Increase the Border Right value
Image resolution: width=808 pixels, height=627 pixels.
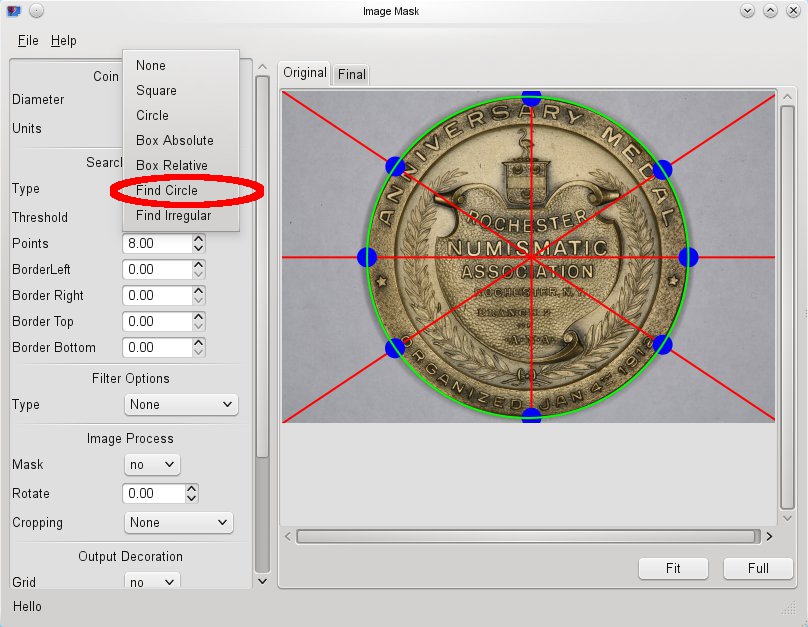[198, 291]
